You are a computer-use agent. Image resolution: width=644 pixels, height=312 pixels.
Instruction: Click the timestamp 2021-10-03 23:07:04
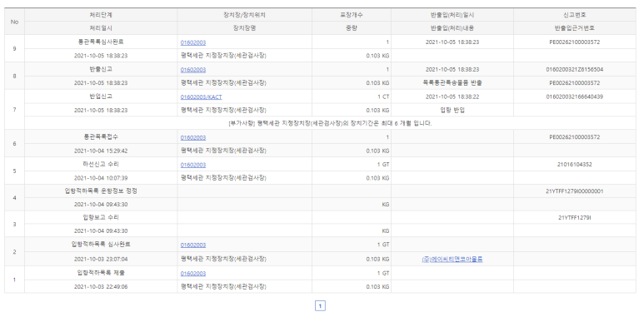coord(101,259)
